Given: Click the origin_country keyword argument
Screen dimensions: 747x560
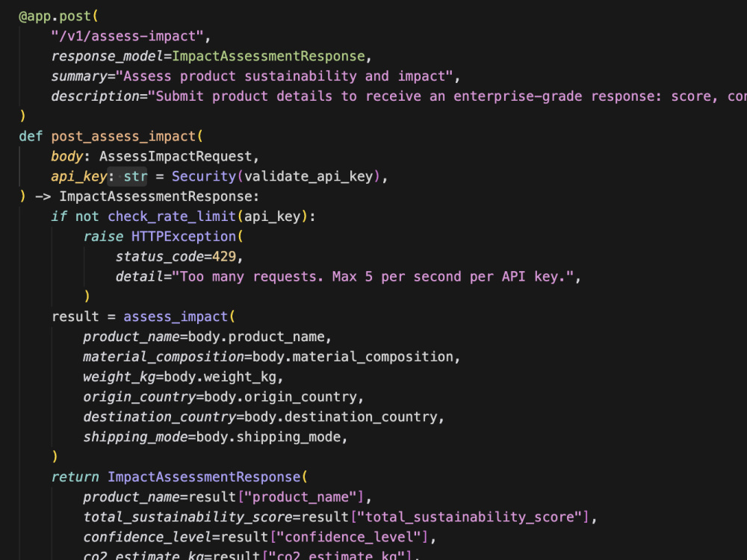Looking at the screenshot, I should [x=140, y=396].
